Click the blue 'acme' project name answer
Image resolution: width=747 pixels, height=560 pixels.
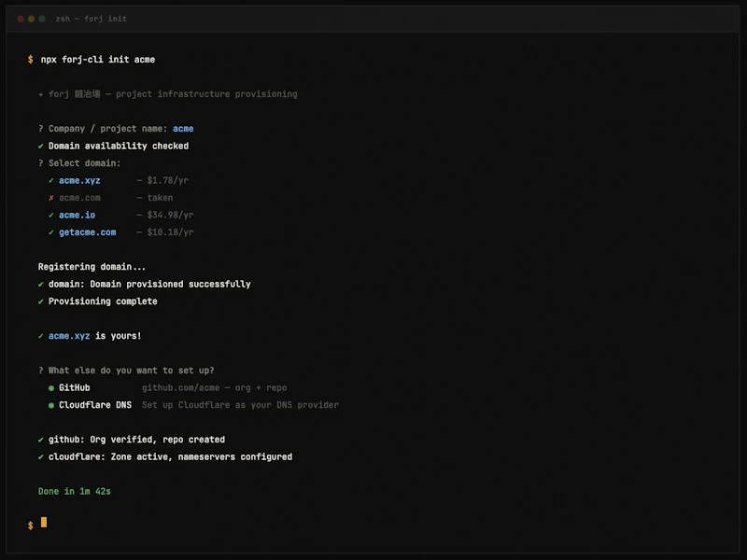click(x=183, y=129)
